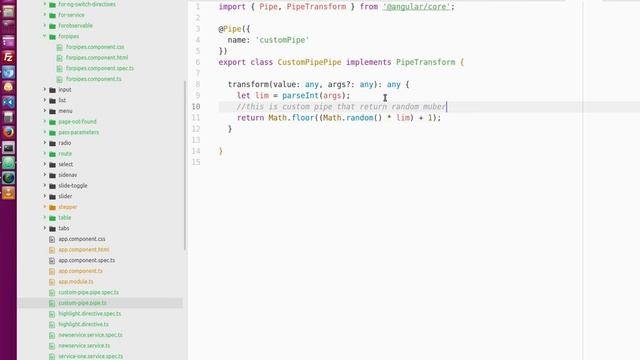Screen dimensions: 640x360
Task: Click the '@angular/core' import path
Action: [x=416, y=7]
